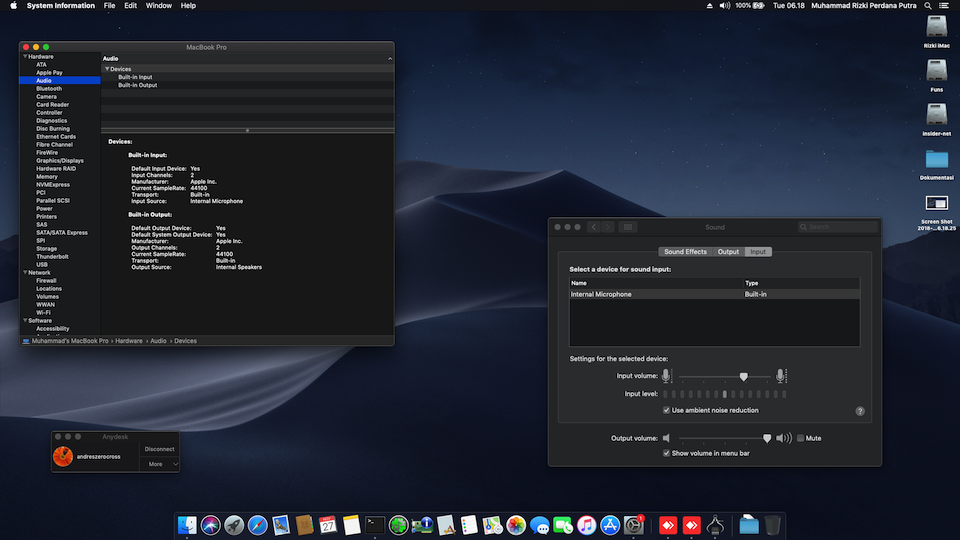This screenshot has height=540, width=960.
Task: Click the Show All grid icon in Sound
Action: [x=627, y=227]
